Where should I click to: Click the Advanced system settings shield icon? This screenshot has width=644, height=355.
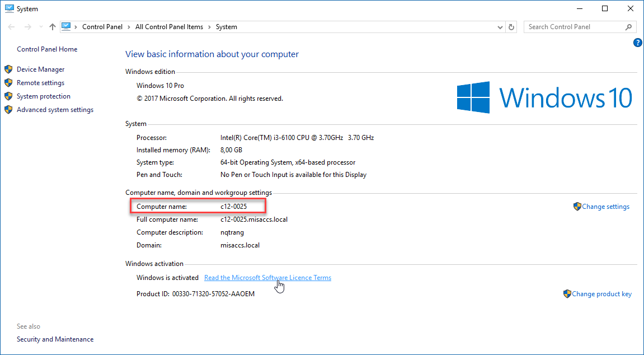tap(8, 110)
